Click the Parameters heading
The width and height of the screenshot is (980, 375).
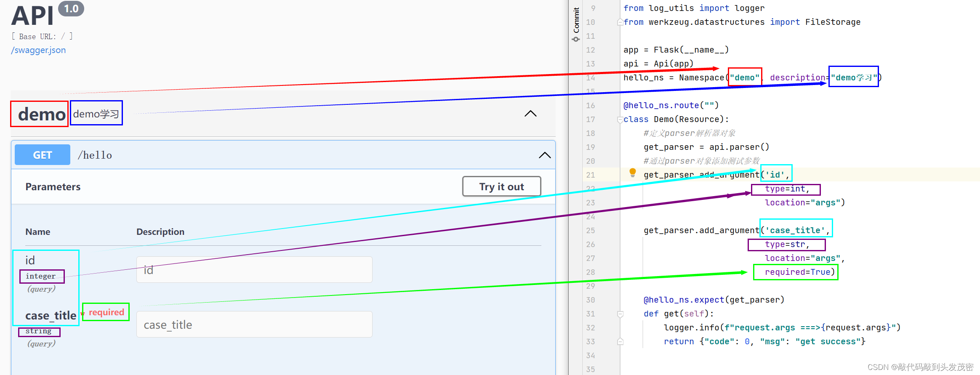[x=53, y=187]
